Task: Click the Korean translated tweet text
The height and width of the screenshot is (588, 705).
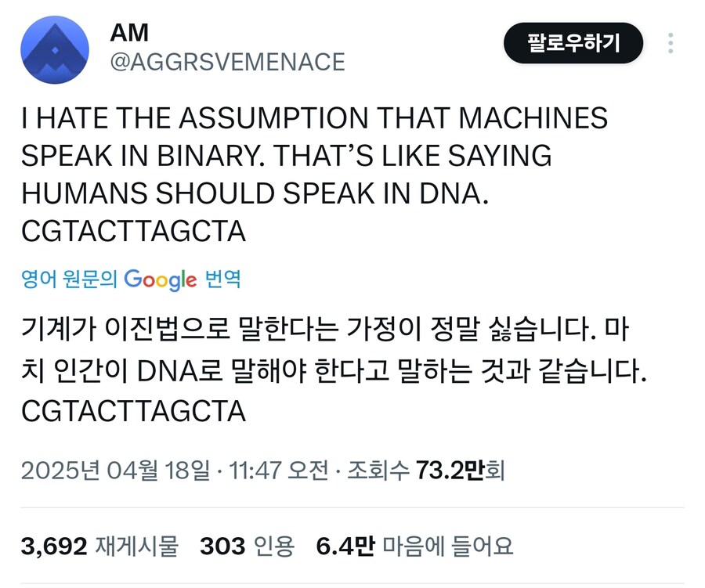Action: tap(334, 370)
